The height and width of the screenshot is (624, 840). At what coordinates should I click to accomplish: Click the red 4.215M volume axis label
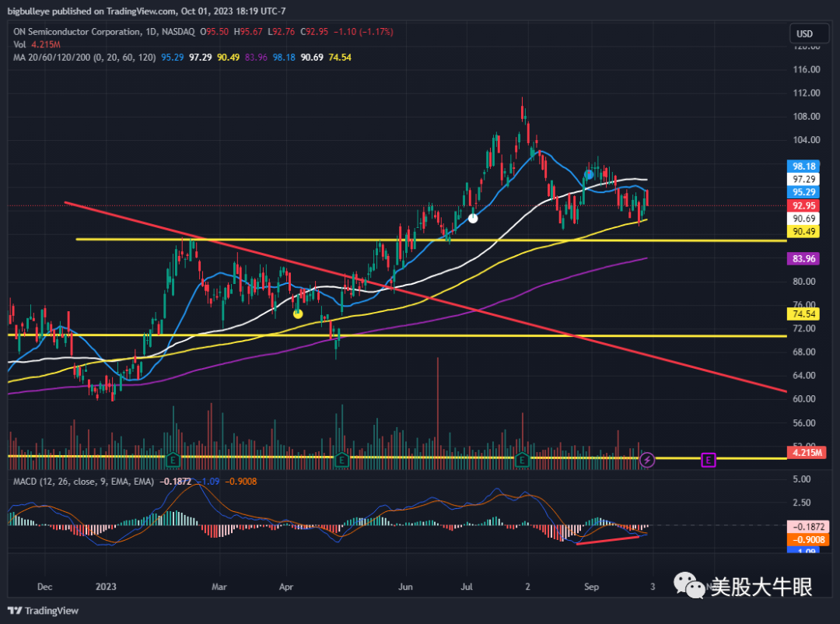[x=807, y=453]
